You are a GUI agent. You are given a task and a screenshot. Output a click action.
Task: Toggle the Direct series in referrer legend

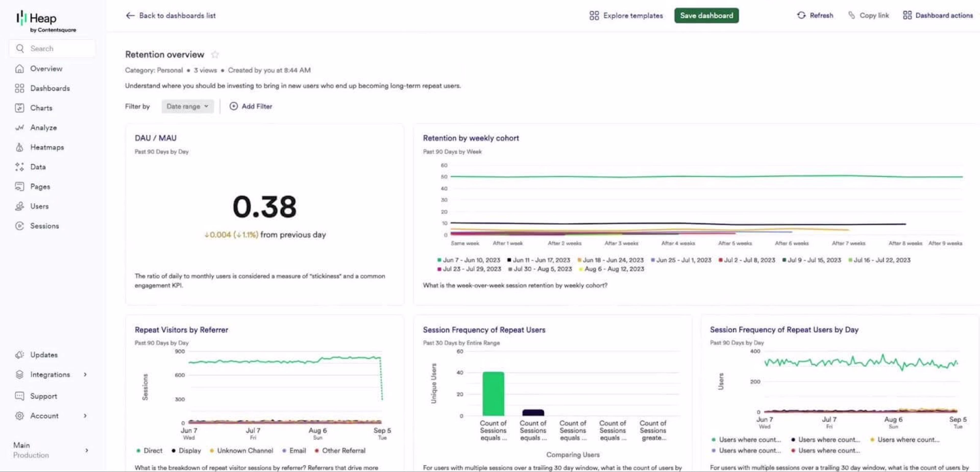pos(149,451)
